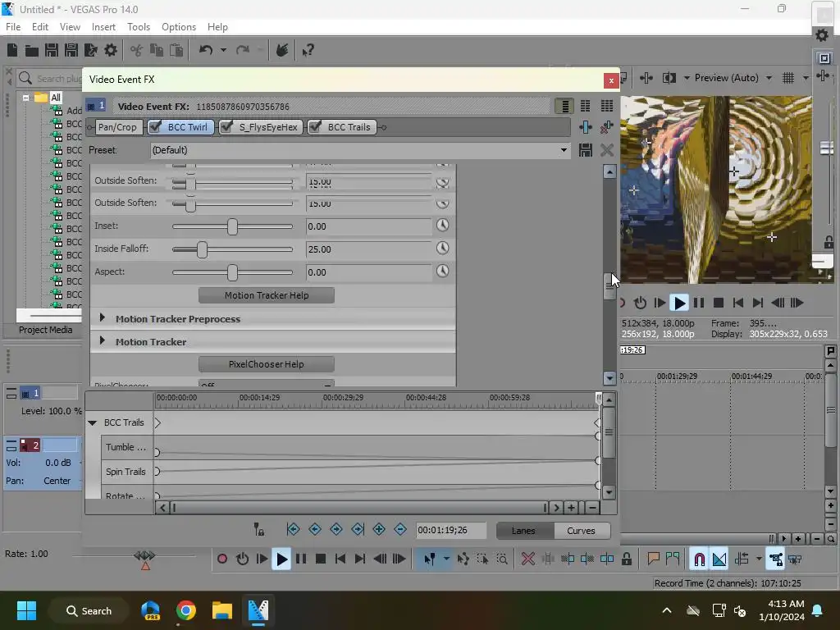Click the Insert Marker icon in edit toolbar

pos(653,559)
